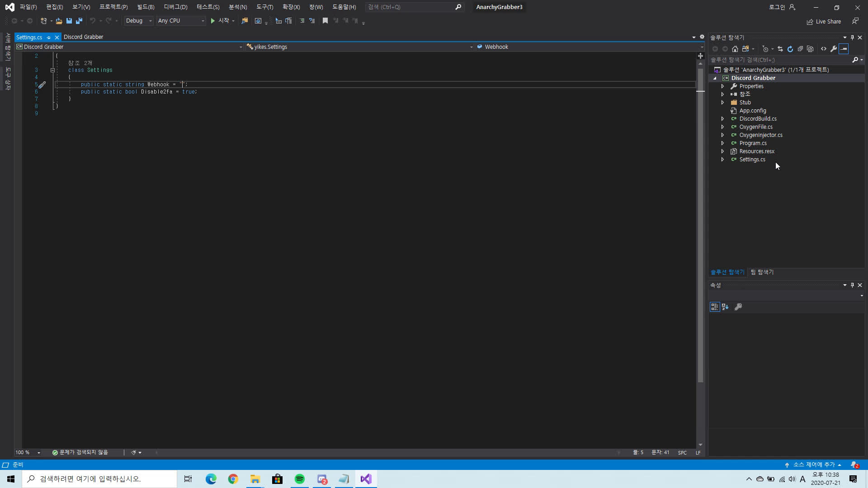Click the 시작 start debugging button

pos(220,21)
